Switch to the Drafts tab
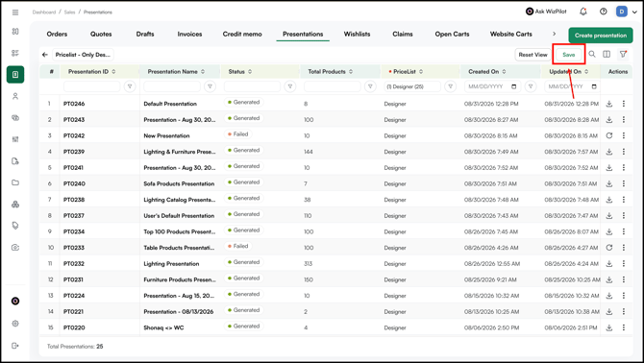Image resolution: width=644 pixels, height=363 pixels. (x=145, y=34)
